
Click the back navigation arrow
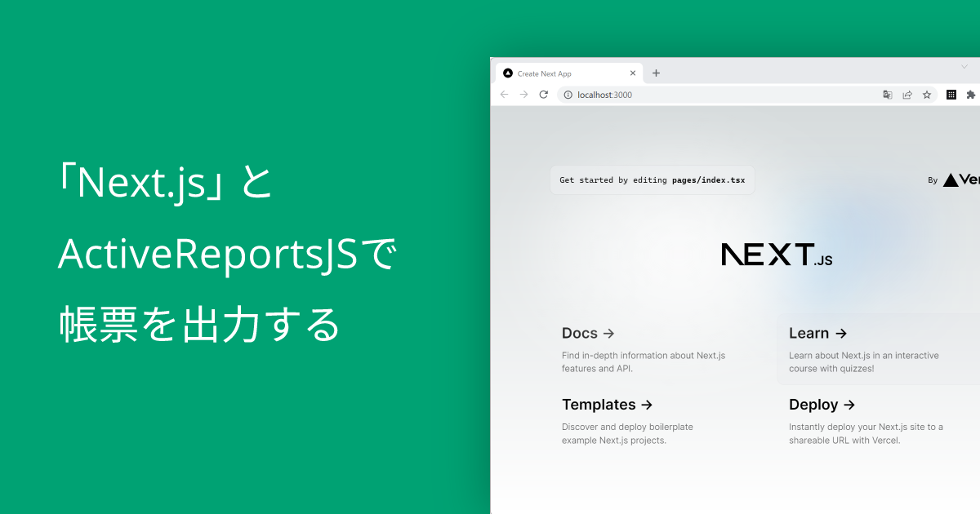coord(504,95)
